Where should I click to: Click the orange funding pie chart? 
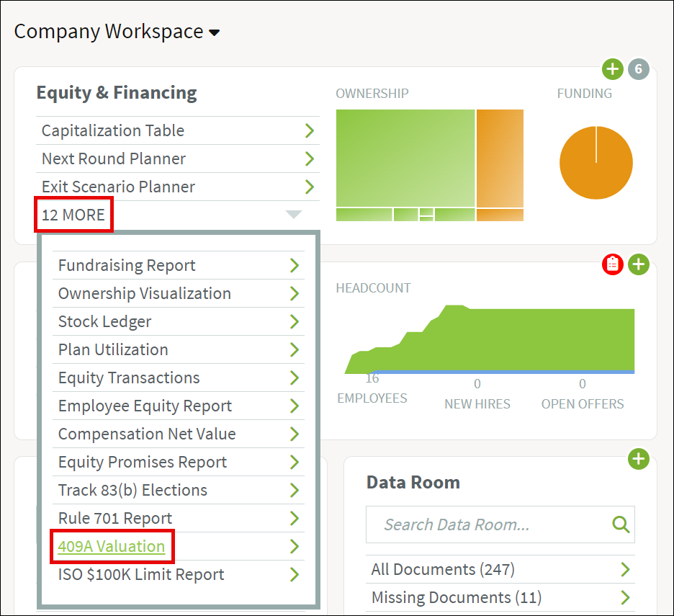(596, 163)
